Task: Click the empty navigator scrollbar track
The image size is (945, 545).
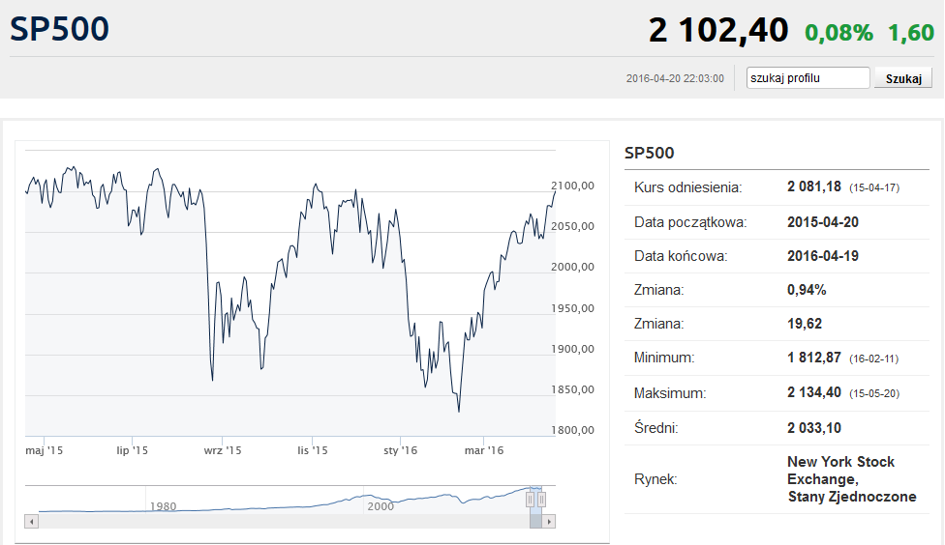Action: tap(283, 521)
